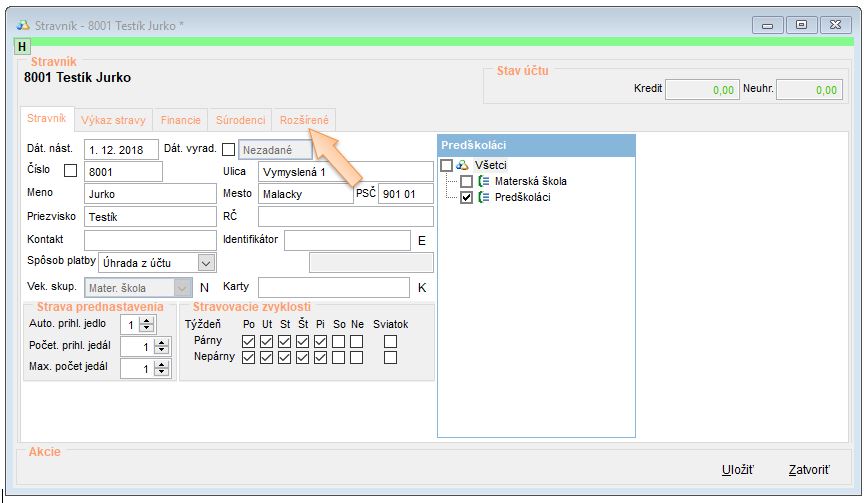The image size is (868, 503).
Task: Increase Auto. prihl. jedlo spinner value
Action: point(147,320)
